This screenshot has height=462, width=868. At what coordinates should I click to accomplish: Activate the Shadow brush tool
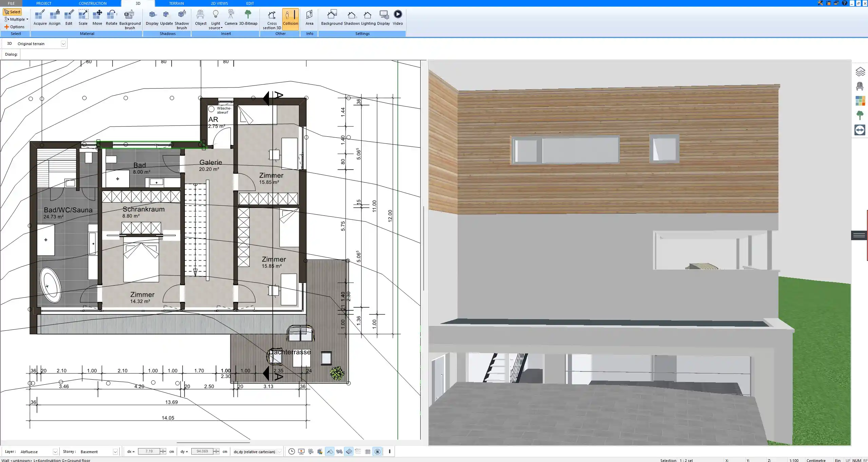(182, 20)
